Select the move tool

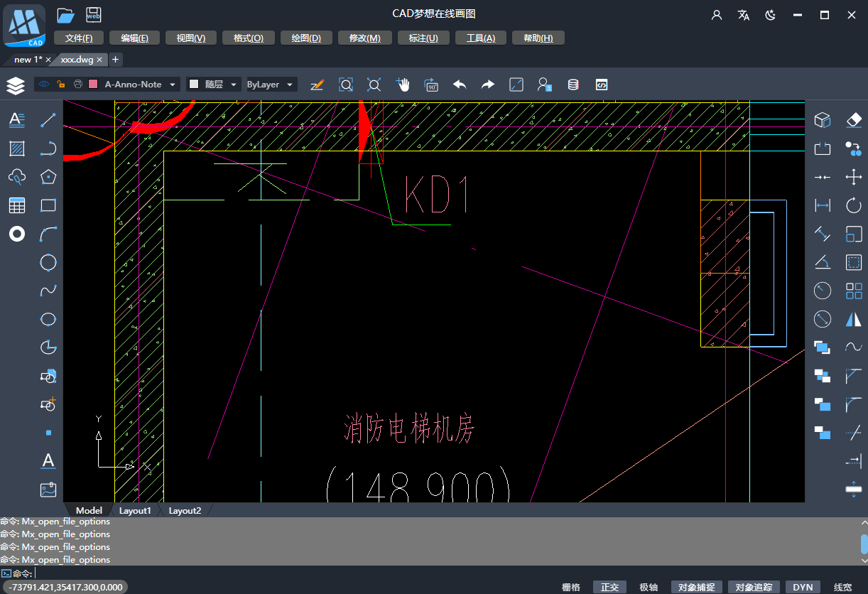tap(854, 177)
